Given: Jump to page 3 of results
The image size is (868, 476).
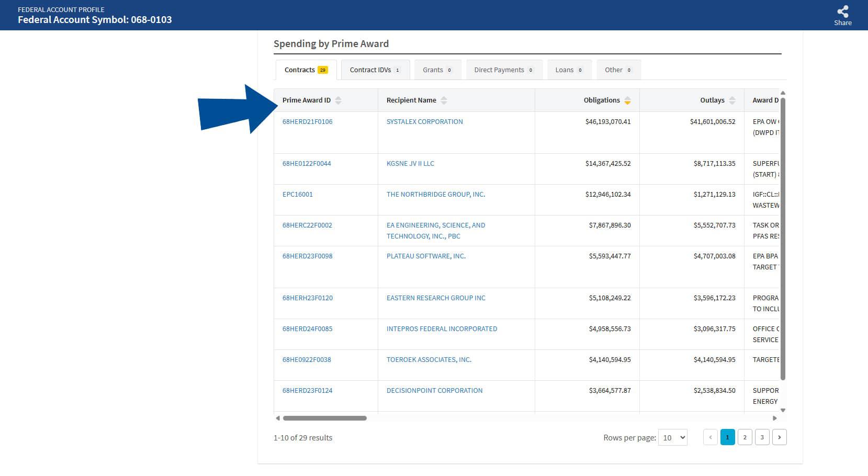Looking at the screenshot, I should [x=762, y=437].
